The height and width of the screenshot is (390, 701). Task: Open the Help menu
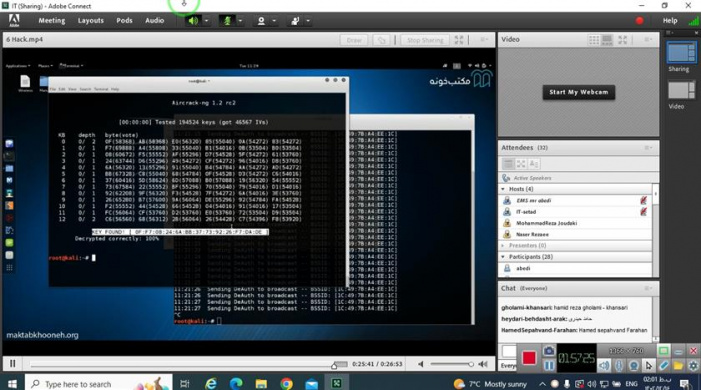point(670,21)
